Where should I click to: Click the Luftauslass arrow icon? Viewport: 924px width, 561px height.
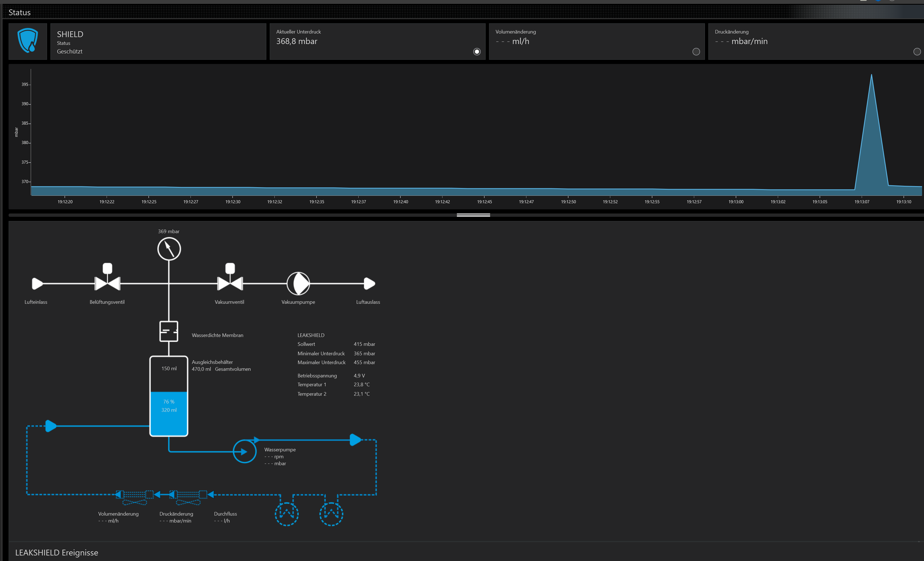(x=369, y=284)
